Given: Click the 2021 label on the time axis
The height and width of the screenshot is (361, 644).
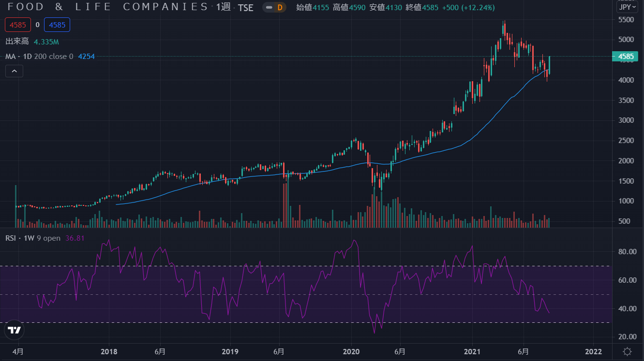Looking at the screenshot, I should [472, 351].
